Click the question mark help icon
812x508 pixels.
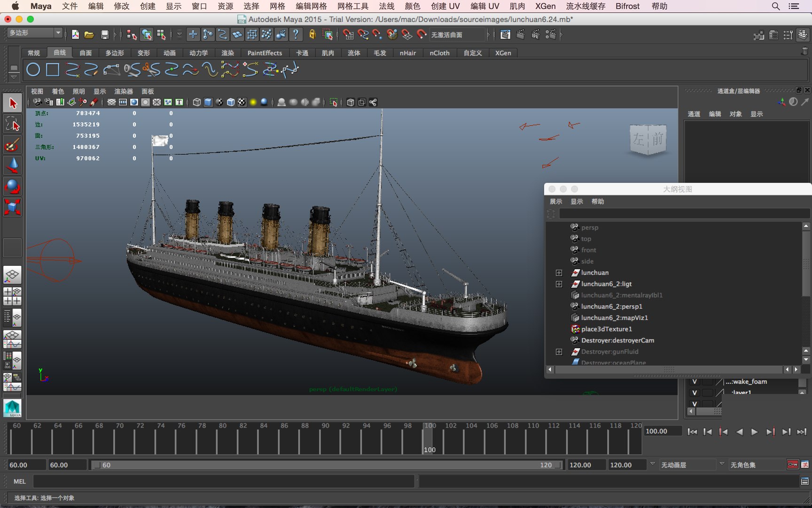[296, 34]
